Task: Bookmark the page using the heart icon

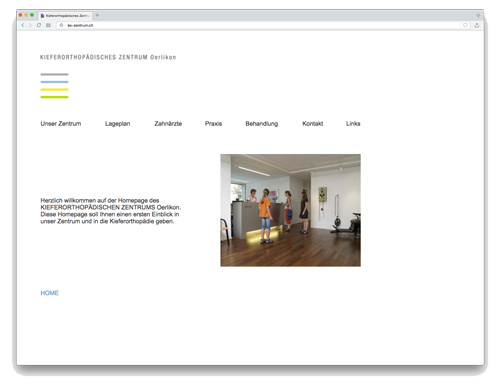Action: 465,25
